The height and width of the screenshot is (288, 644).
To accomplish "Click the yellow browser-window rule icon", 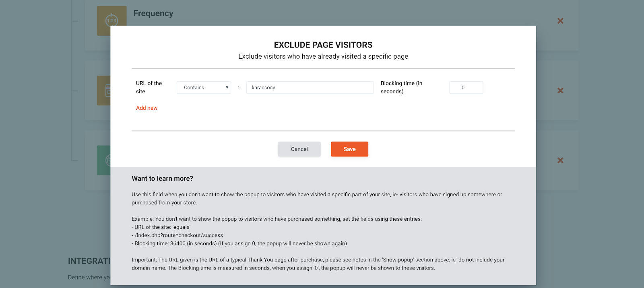I will 104,91.
